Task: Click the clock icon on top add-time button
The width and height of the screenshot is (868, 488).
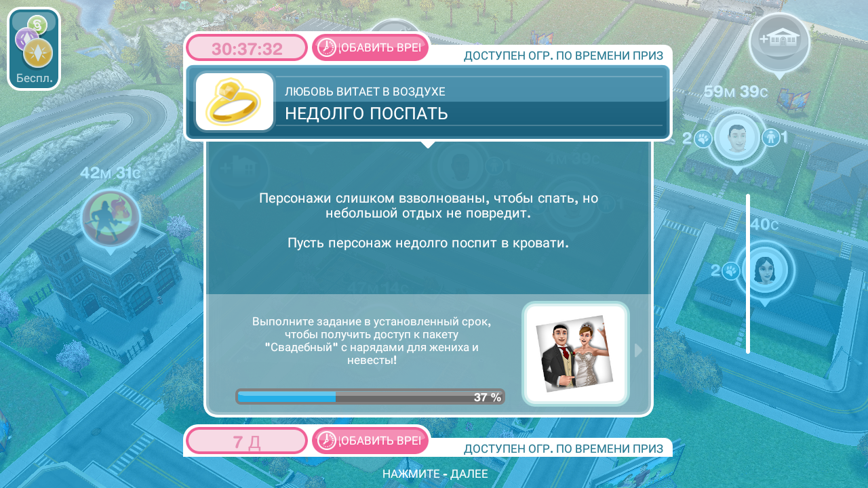Action: click(x=327, y=47)
